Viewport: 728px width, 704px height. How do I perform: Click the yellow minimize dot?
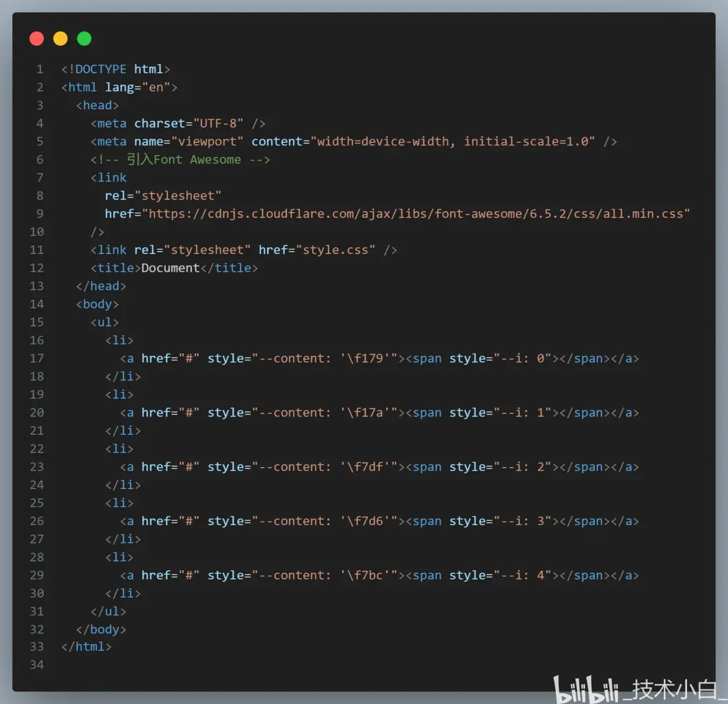click(x=60, y=38)
